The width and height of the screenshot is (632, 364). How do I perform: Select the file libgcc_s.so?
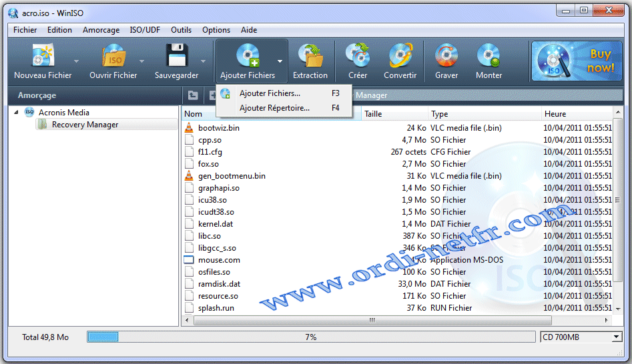pyautogui.click(x=218, y=247)
